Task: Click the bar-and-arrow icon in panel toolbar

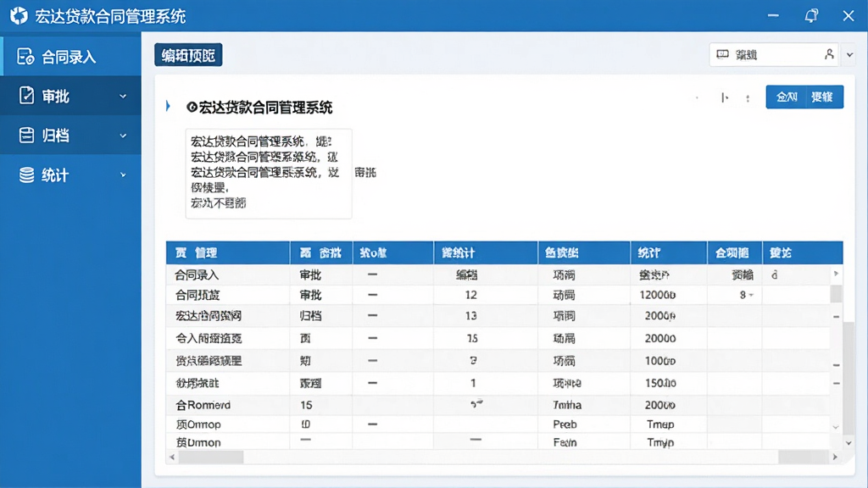Action: click(x=724, y=98)
